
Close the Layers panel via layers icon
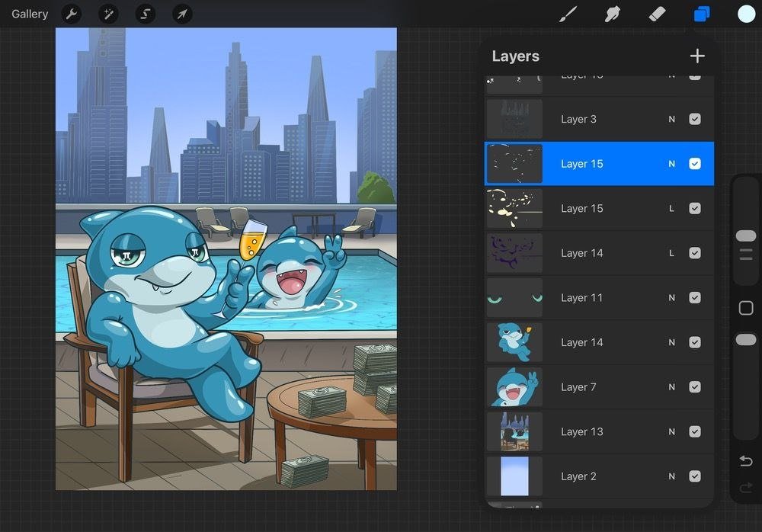(x=701, y=14)
